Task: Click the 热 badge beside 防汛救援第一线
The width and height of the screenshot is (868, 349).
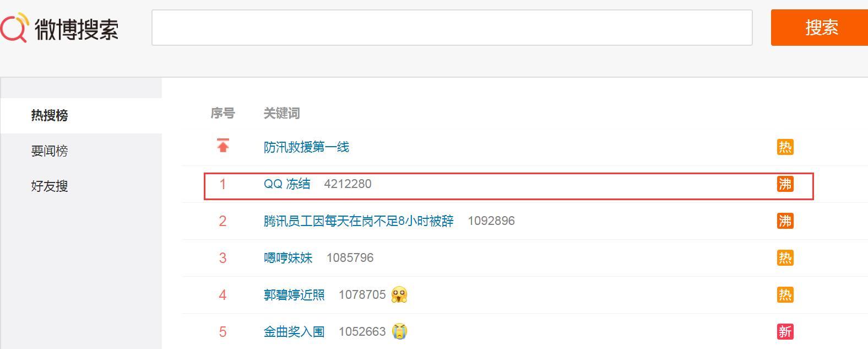Action: click(x=785, y=147)
